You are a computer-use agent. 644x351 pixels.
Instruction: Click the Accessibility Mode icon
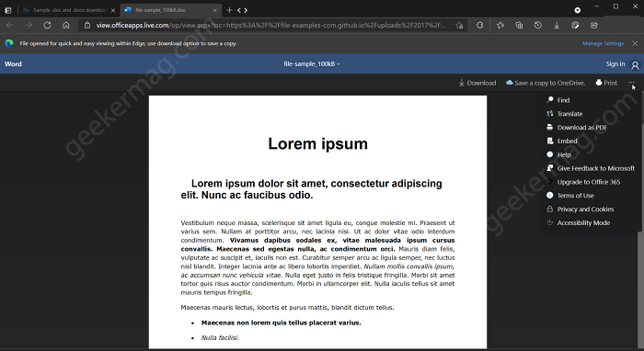click(x=550, y=222)
